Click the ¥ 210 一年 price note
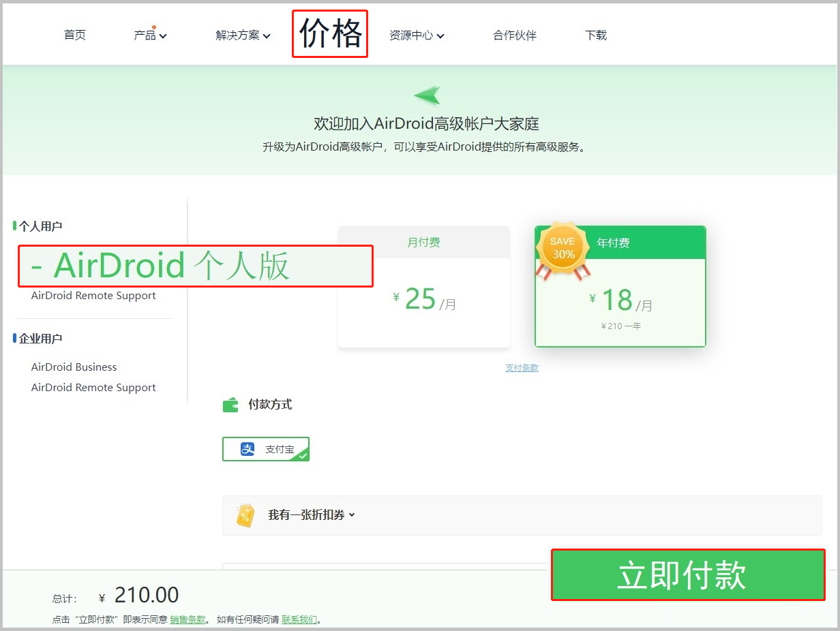The image size is (840, 631). click(621, 326)
